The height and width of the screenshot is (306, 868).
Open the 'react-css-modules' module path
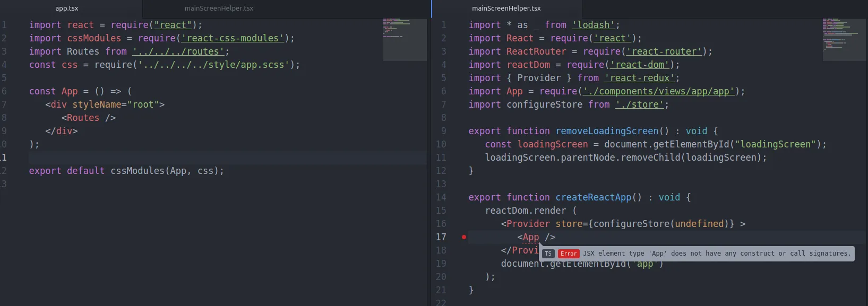pyautogui.click(x=233, y=38)
